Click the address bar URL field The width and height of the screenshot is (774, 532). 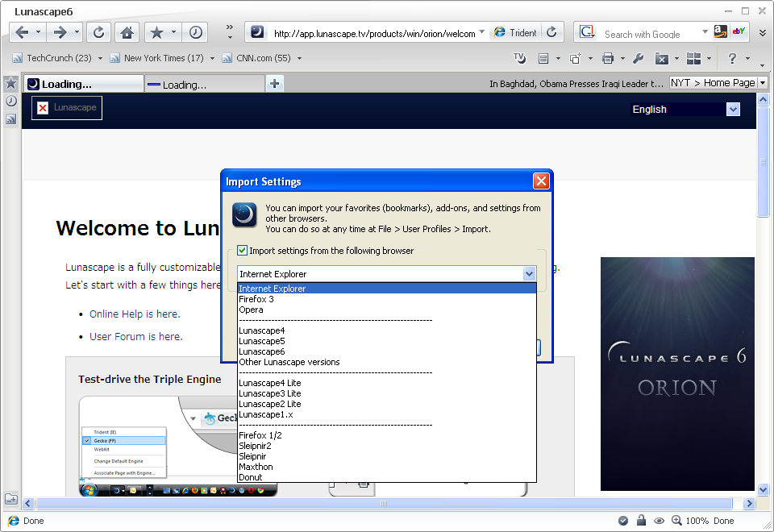(x=374, y=34)
